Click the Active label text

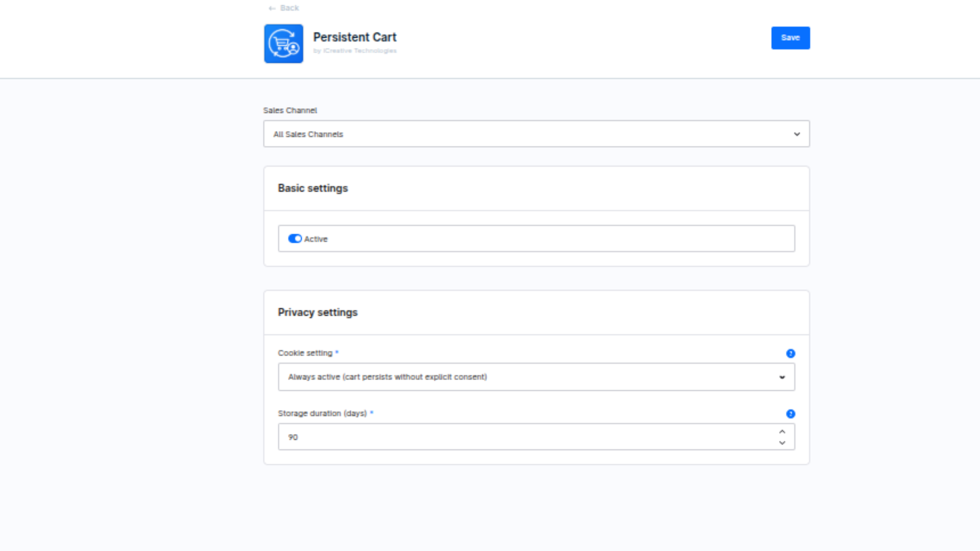coord(316,239)
